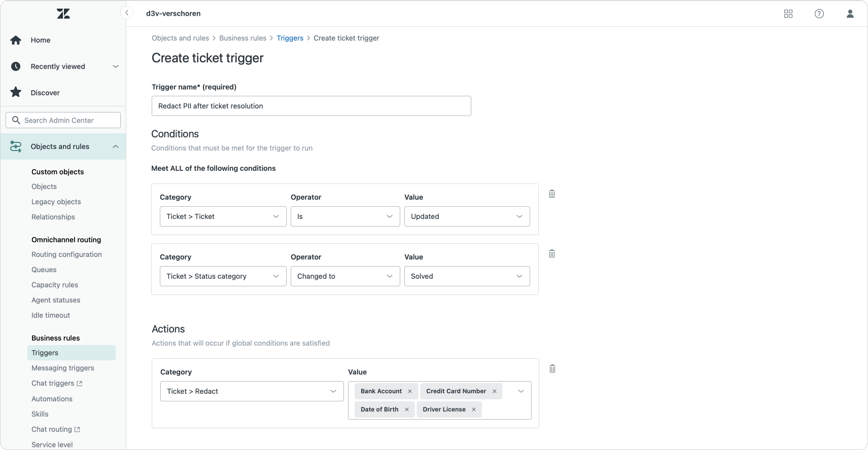Remove the Bank Account tag
The image size is (868, 450).
410,391
